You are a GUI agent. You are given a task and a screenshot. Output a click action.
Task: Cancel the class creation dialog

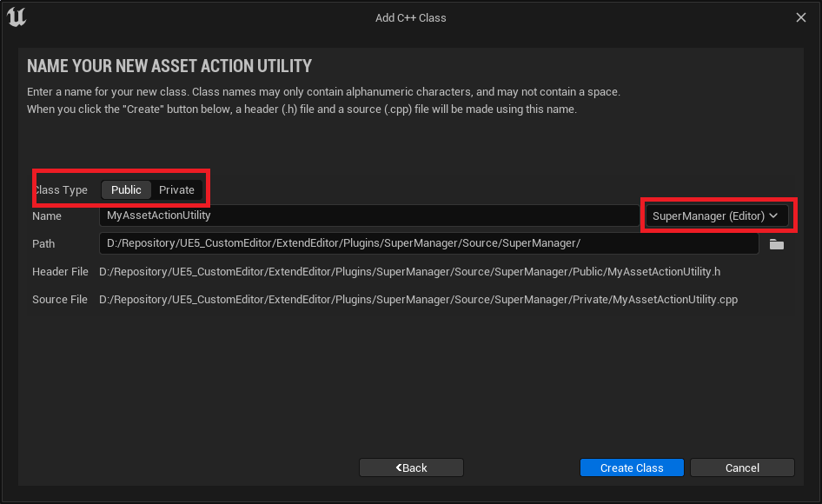(742, 468)
